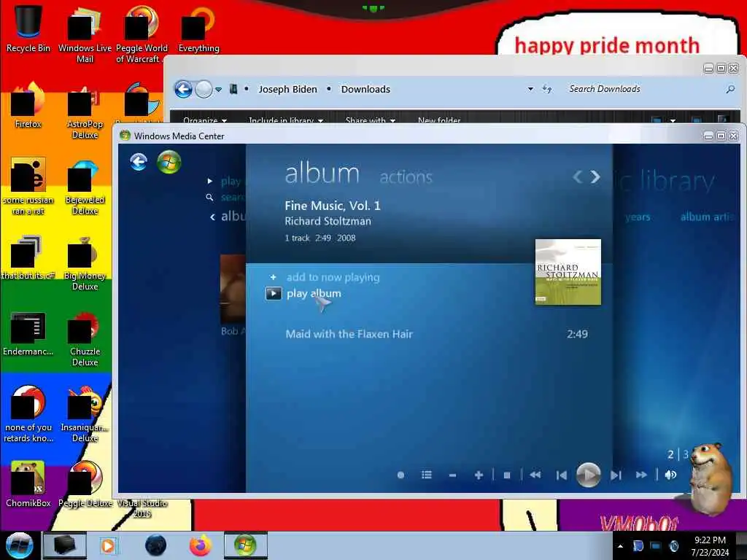Open Insaniquarium Deluxe desktop icon
The image size is (747, 560).
coord(85,414)
